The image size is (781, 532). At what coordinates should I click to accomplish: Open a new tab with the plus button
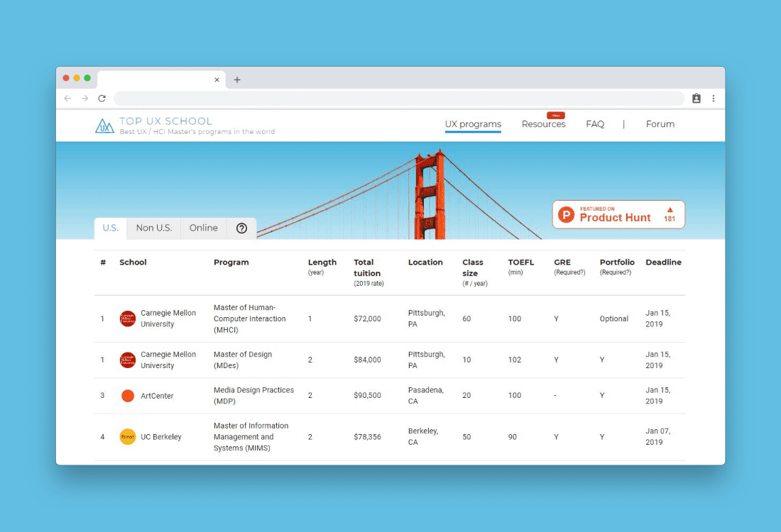tap(236, 79)
